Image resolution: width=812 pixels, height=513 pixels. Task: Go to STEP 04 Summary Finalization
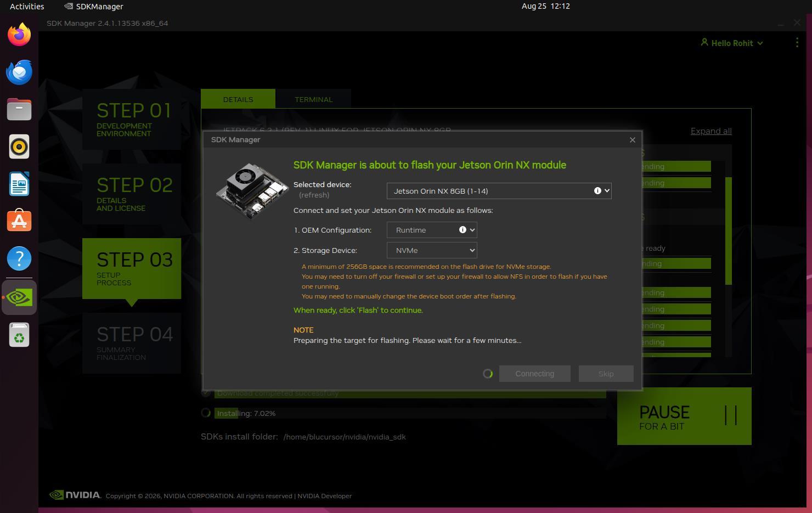[x=132, y=343]
